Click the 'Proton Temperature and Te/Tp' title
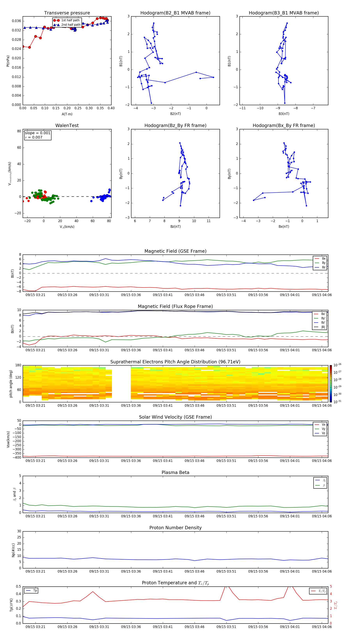The width and height of the screenshot is (351, 644). coord(175,583)
